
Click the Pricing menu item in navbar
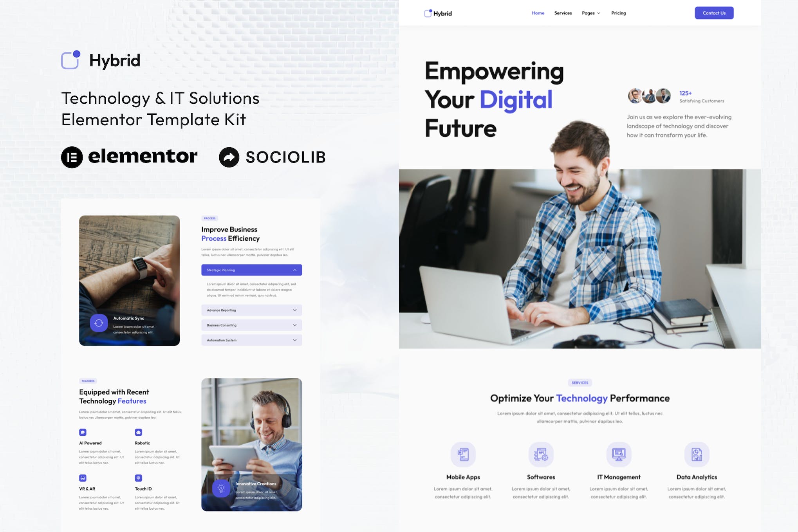click(619, 13)
